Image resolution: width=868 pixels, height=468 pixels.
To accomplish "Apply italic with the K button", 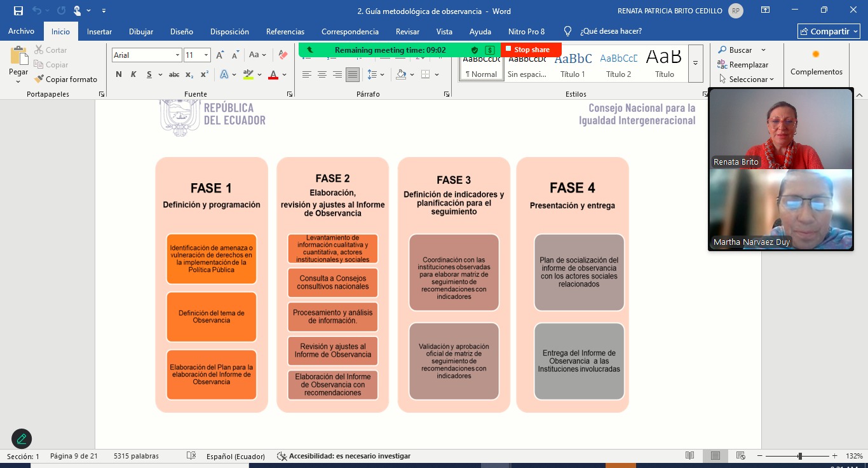I will (x=133, y=74).
